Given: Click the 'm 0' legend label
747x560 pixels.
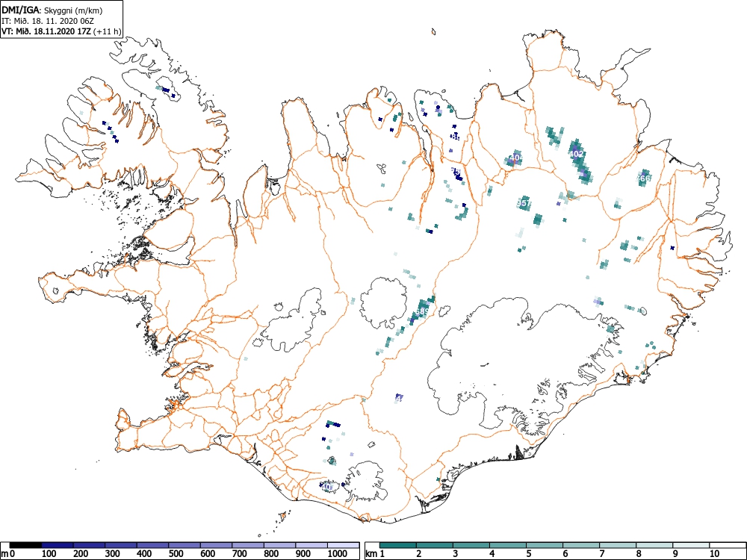Looking at the screenshot, I should [8, 554].
